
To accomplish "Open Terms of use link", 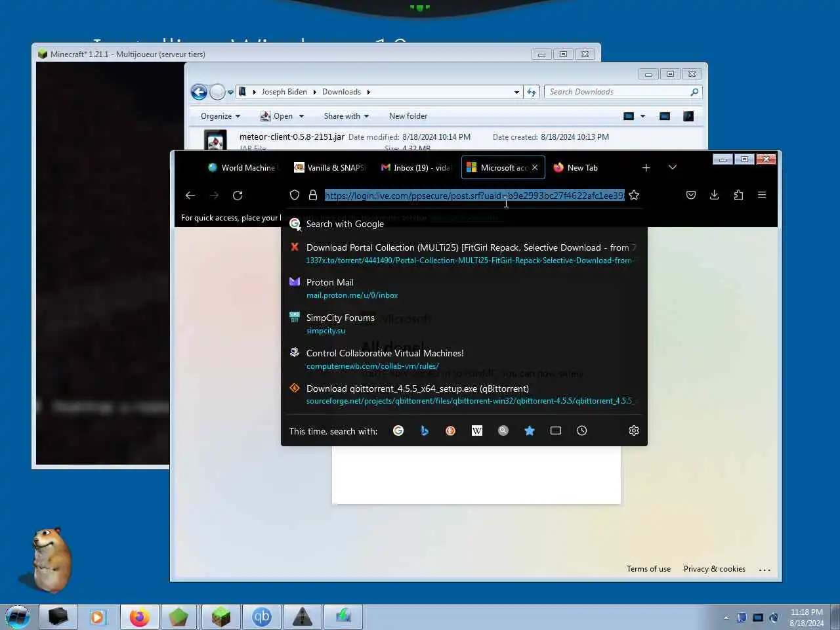I will coord(648,569).
